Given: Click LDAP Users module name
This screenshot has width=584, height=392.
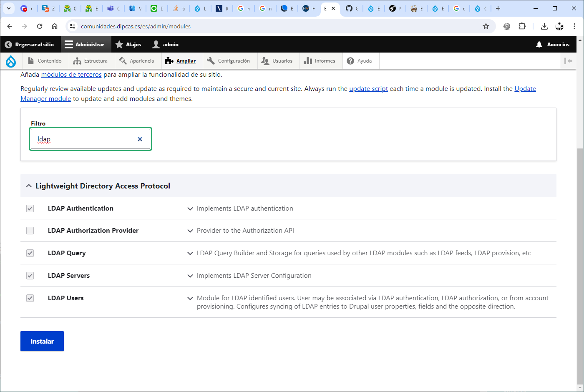Looking at the screenshot, I should (x=65, y=298).
